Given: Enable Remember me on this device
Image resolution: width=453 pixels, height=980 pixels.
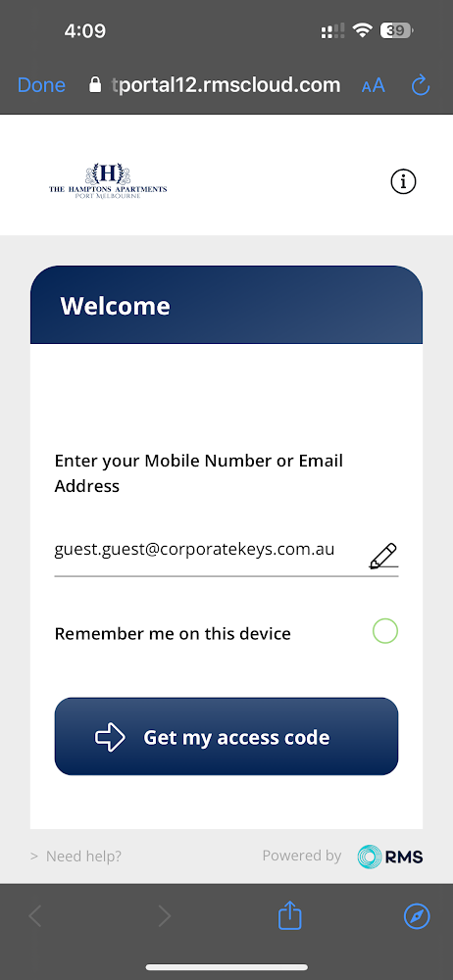Looking at the screenshot, I should point(384,631).
